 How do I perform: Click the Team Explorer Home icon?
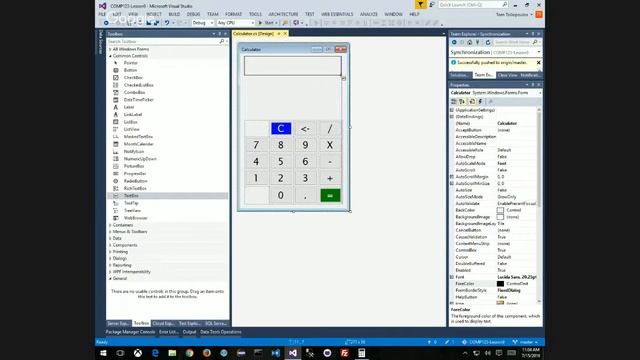(469, 42)
